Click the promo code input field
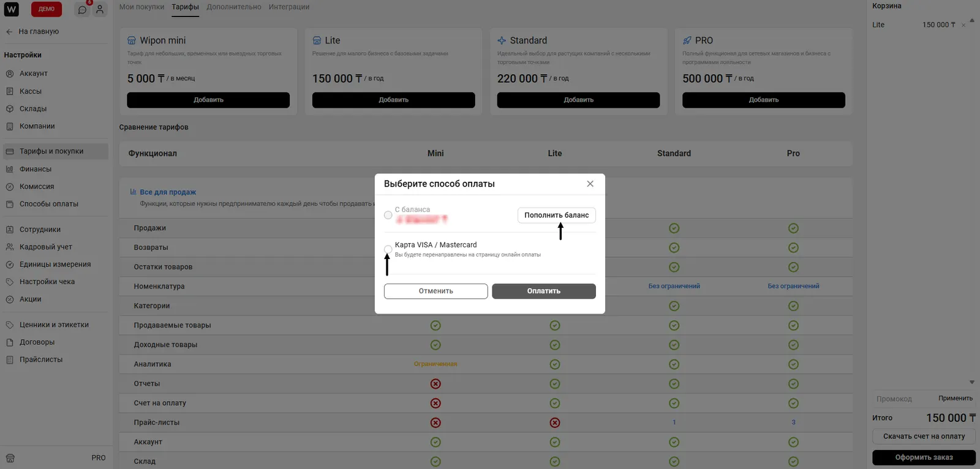This screenshot has height=469, width=980. click(902, 399)
